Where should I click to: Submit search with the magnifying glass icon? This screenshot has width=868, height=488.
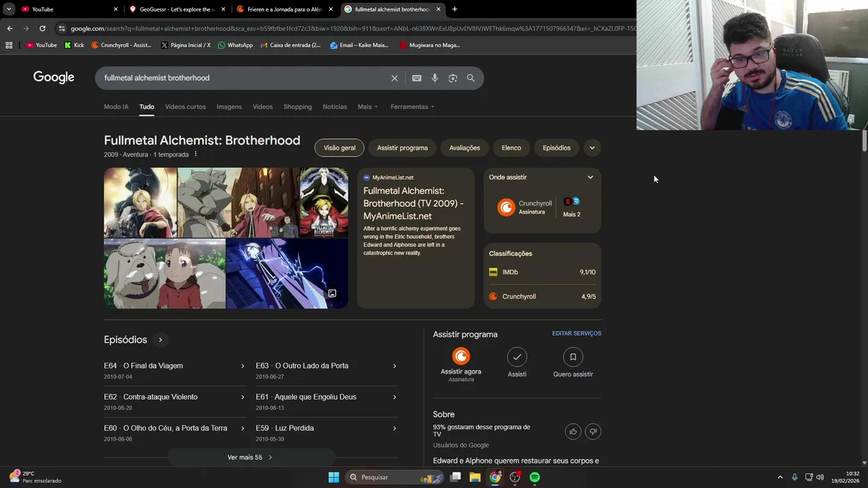point(471,78)
